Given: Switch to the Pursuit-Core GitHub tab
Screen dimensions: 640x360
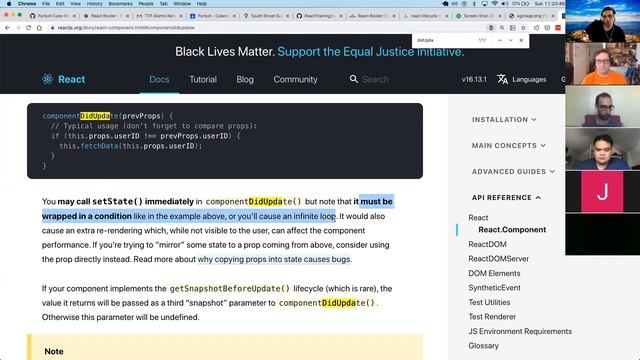Looking at the screenshot, I should click(x=52, y=16).
